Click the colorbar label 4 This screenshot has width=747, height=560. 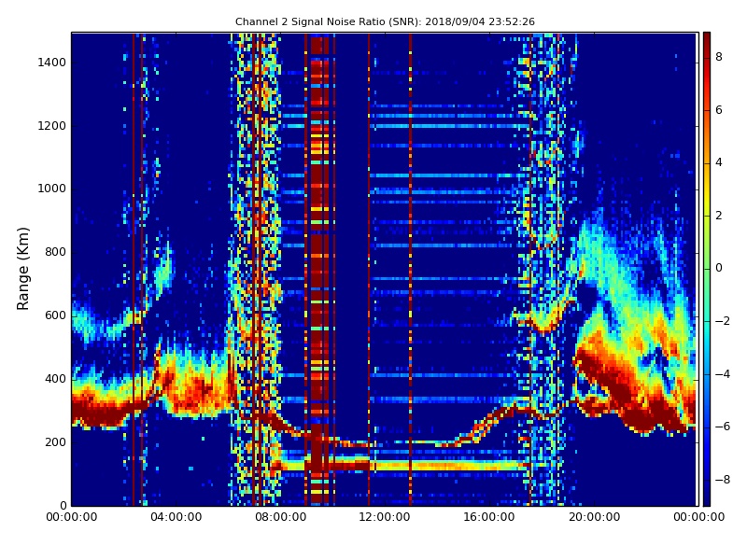click(x=719, y=162)
